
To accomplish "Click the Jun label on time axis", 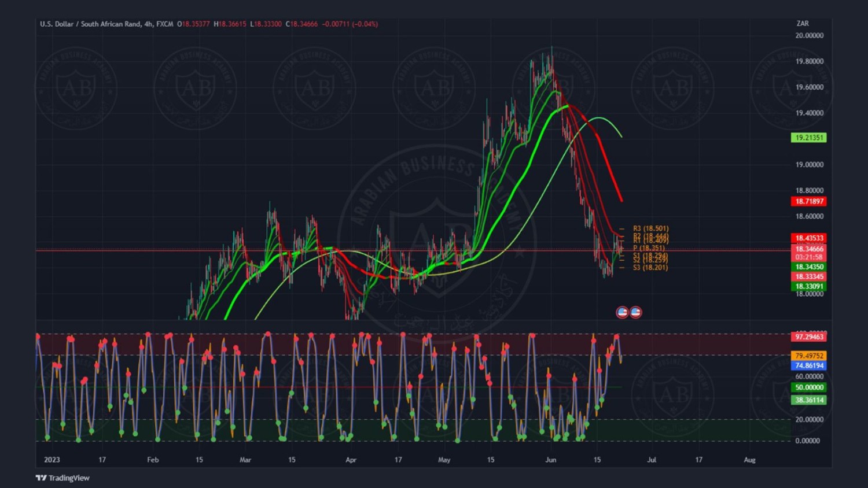I will pyautogui.click(x=550, y=460).
